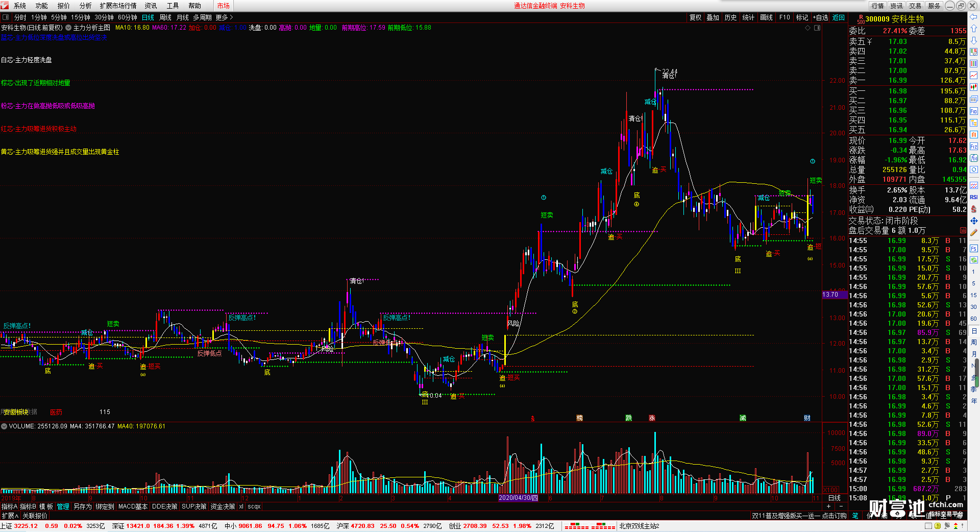This screenshot has height=532, width=980.
Task: Open the 标记 mark option
Action: (802, 17)
